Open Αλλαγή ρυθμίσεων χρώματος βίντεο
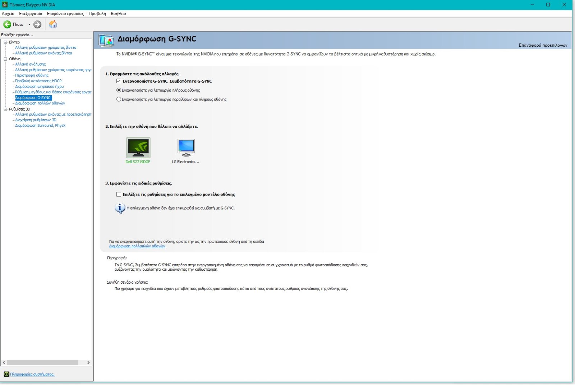575x392 pixels. (x=46, y=47)
